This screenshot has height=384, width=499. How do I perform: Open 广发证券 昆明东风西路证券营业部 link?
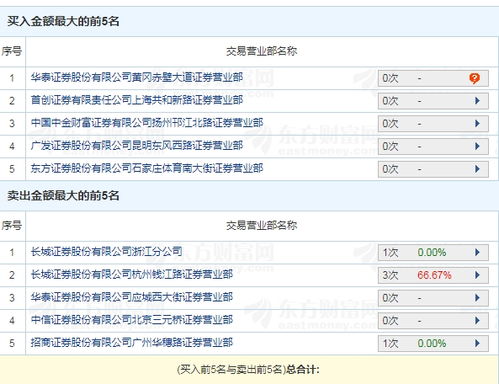pyautogui.click(x=137, y=146)
